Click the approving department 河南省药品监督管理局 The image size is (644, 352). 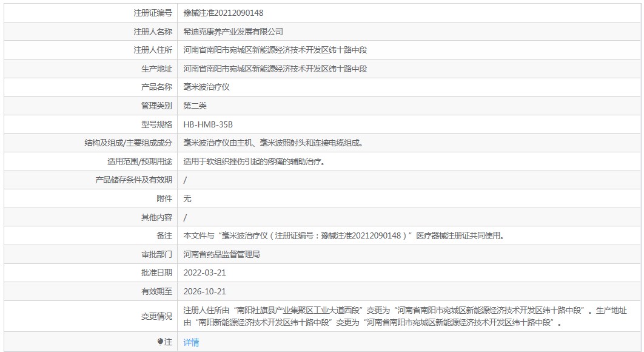pyautogui.click(x=222, y=254)
